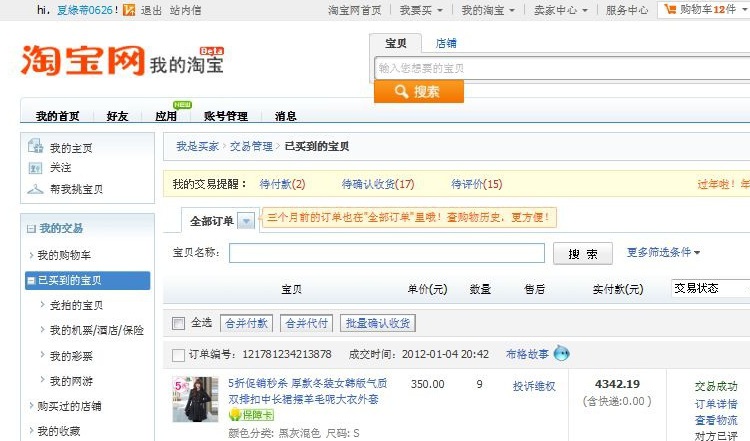Tick the 全选 select-all checkbox

pos(178,323)
